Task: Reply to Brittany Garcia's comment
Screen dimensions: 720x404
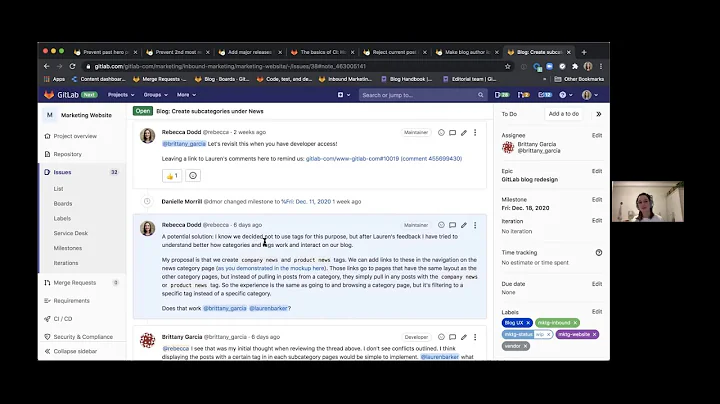Action: 452,337
